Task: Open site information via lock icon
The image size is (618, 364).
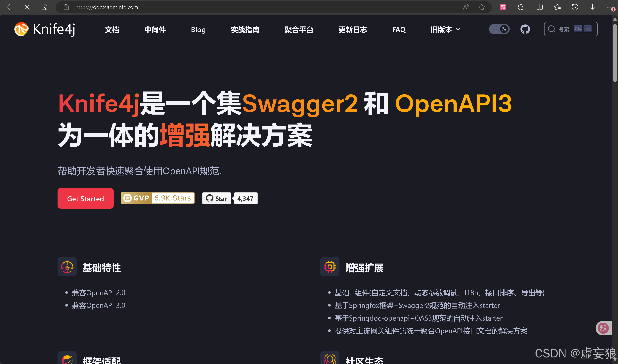Action: 66,7
